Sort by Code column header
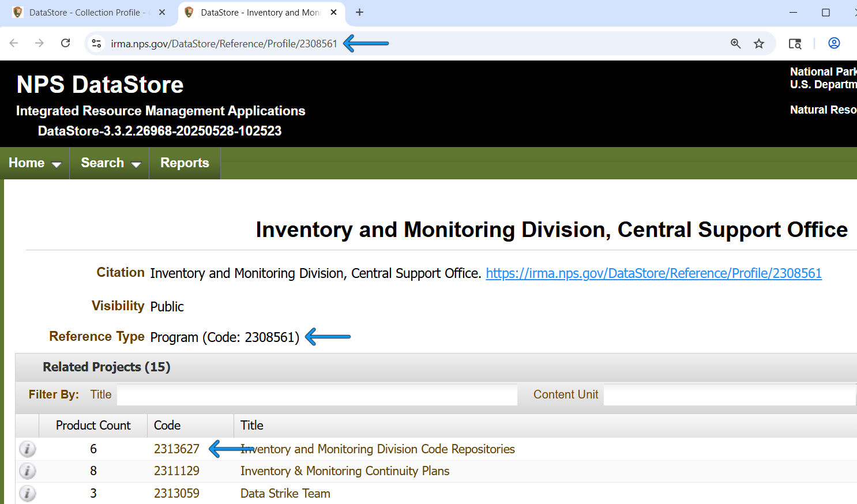The image size is (857, 504). coord(190,426)
